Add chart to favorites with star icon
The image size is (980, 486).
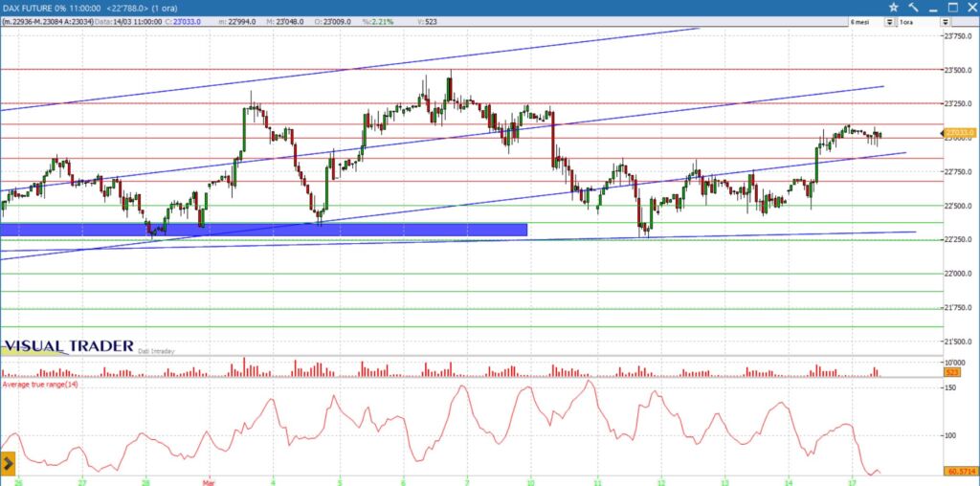(894, 8)
